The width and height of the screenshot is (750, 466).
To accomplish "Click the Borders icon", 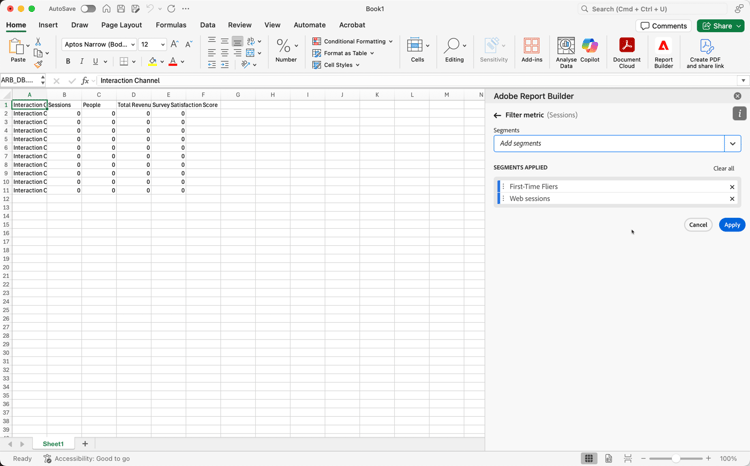I will 124,61.
